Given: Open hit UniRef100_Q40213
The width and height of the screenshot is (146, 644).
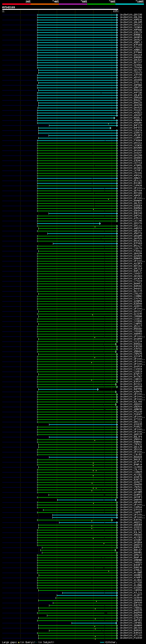Looking at the screenshot, I should tap(131, 25).
